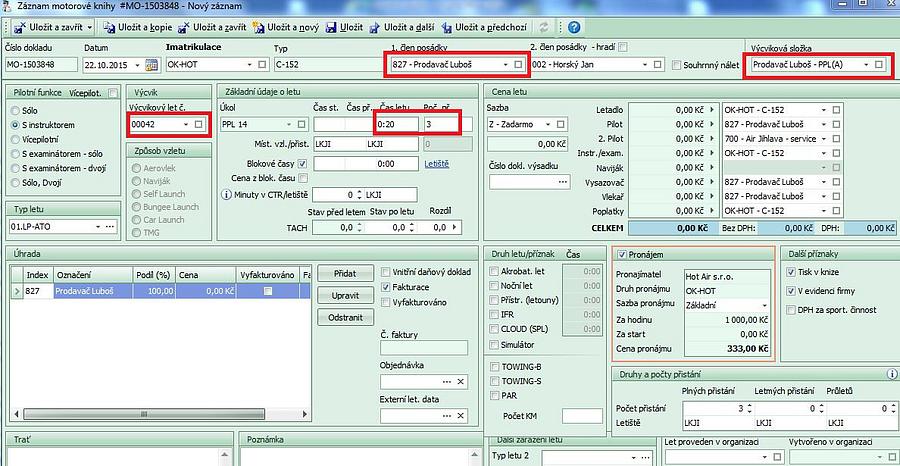Click the 'Uložit a kopie' toolbar icon

[x=110, y=27]
